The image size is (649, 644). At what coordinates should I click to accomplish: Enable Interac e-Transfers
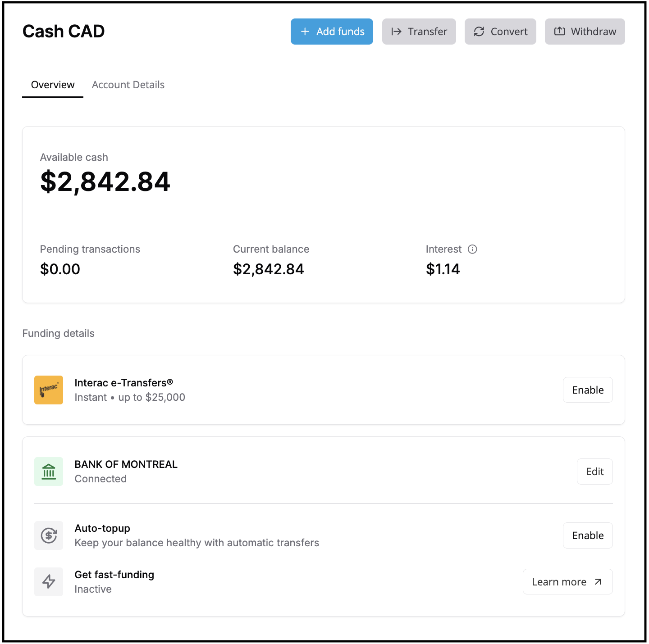click(587, 390)
